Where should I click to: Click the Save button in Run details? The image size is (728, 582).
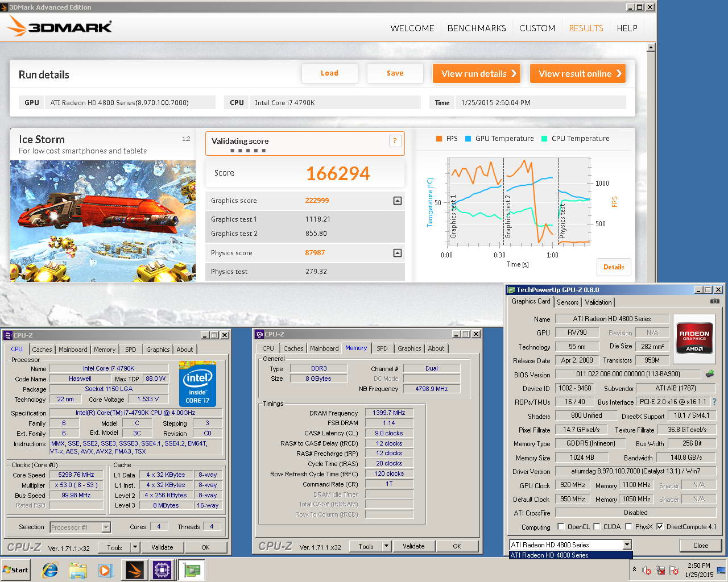pyautogui.click(x=395, y=73)
